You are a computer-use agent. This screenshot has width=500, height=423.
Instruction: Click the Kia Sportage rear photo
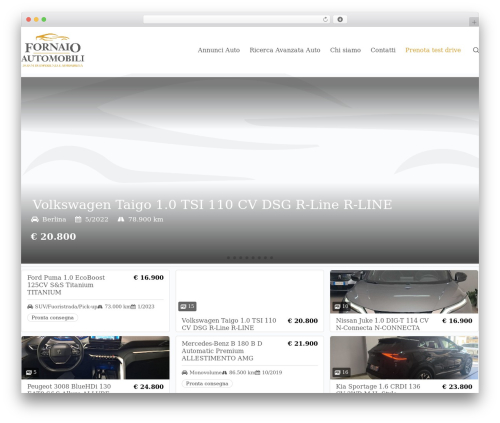pyautogui.click(x=404, y=358)
